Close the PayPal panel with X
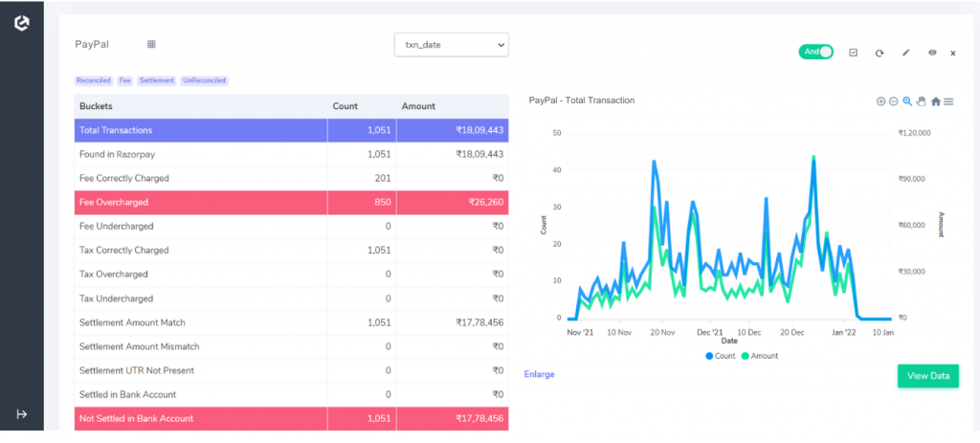 coord(953,54)
